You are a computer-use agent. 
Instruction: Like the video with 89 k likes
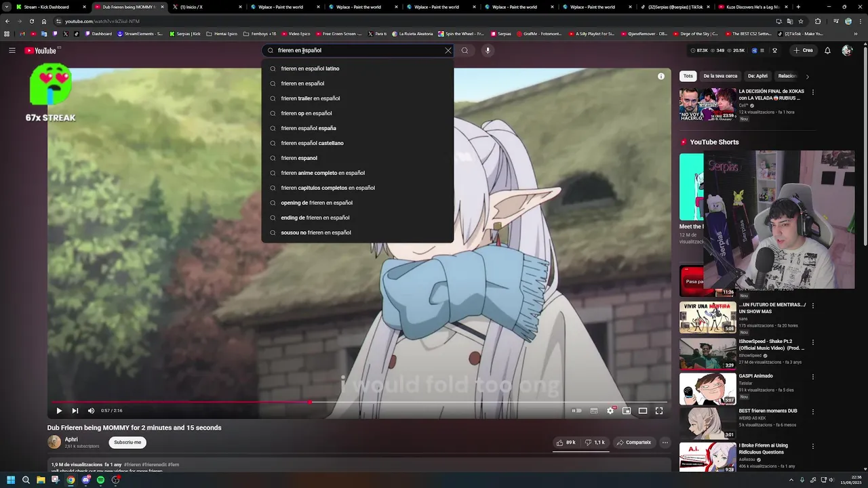pyautogui.click(x=566, y=443)
